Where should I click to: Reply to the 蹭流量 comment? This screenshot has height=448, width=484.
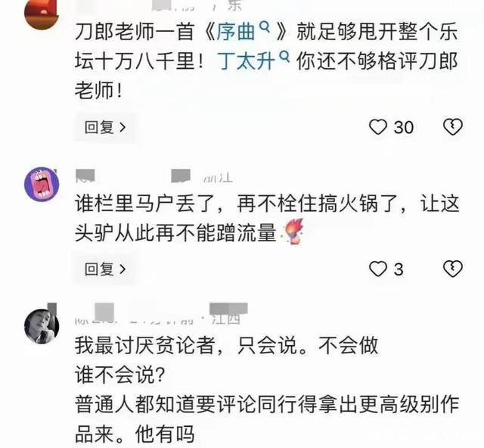click(105, 269)
